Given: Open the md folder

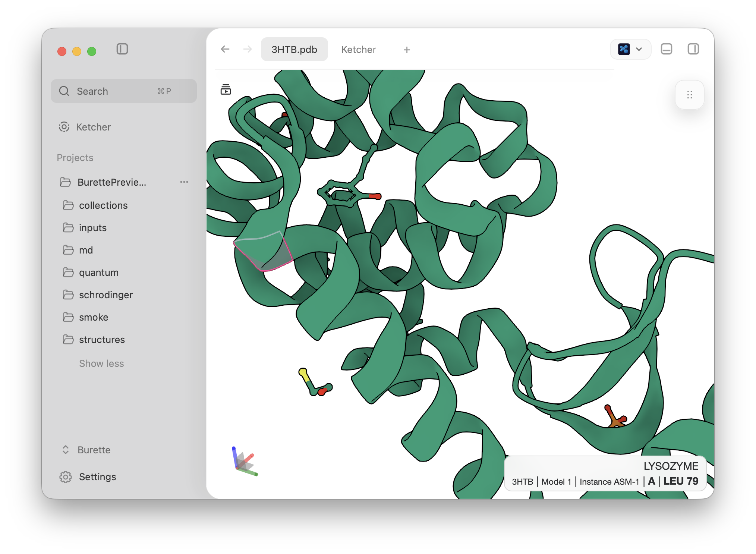Looking at the screenshot, I should click(x=86, y=250).
